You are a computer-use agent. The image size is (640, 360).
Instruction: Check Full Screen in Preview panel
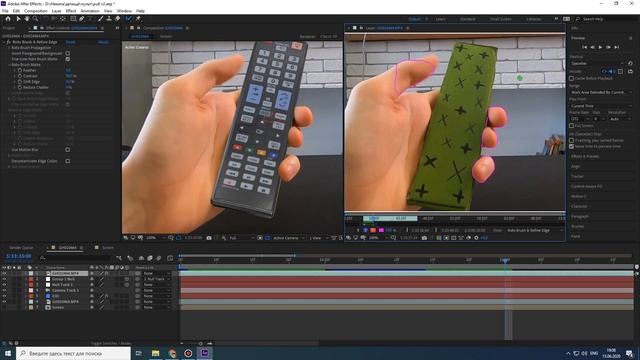point(572,126)
